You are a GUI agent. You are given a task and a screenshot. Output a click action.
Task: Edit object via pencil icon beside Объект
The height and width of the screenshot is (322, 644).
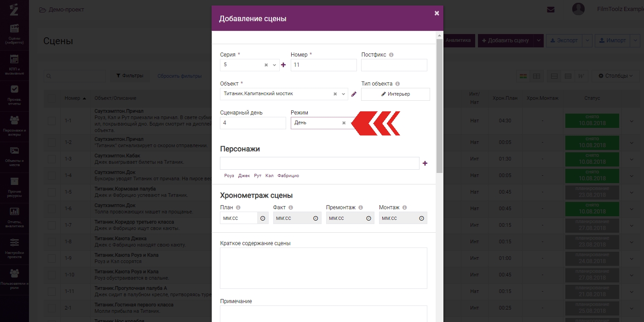[x=354, y=94]
